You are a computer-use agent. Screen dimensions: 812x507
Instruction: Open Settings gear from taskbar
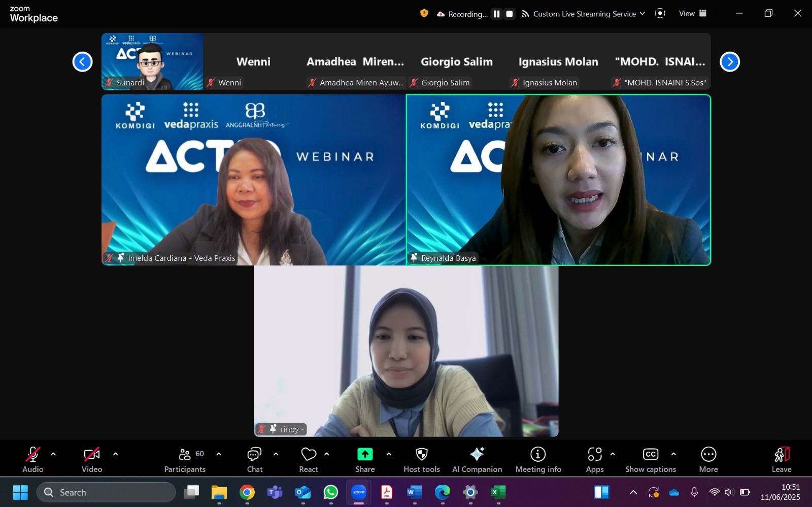470,492
